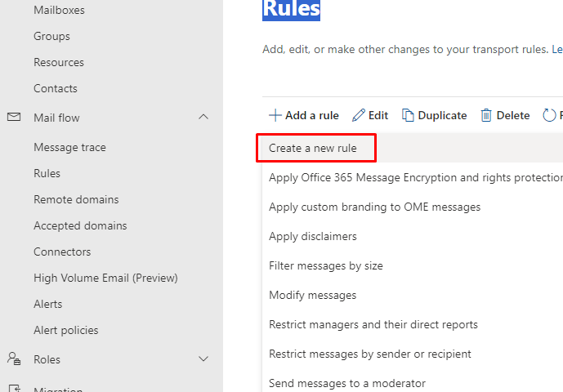The height and width of the screenshot is (392, 563).
Task: Select Send messages to a moderator
Action: point(347,383)
